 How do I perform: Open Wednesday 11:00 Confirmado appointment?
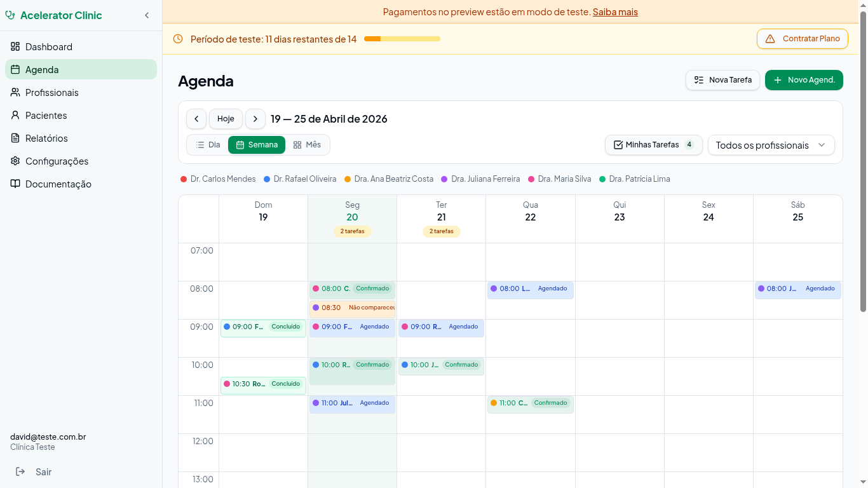click(531, 405)
